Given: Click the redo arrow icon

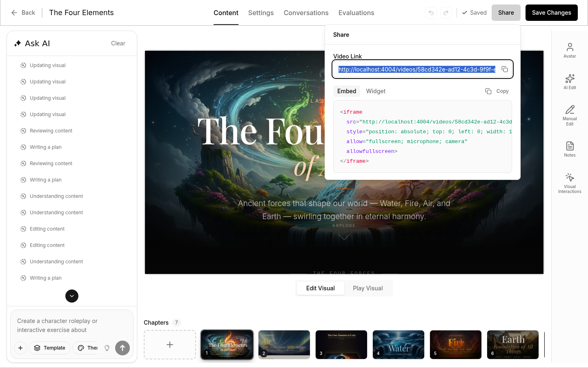Looking at the screenshot, I should (x=446, y=13).
